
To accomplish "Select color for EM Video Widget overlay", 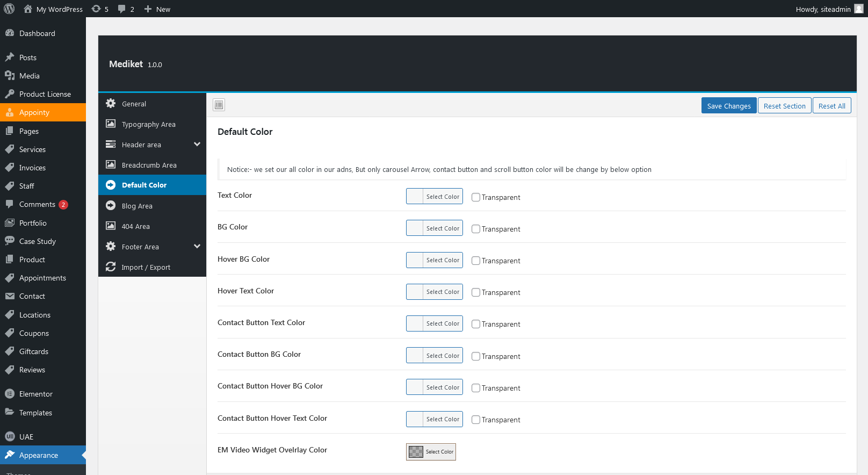I will coord(431,452).
